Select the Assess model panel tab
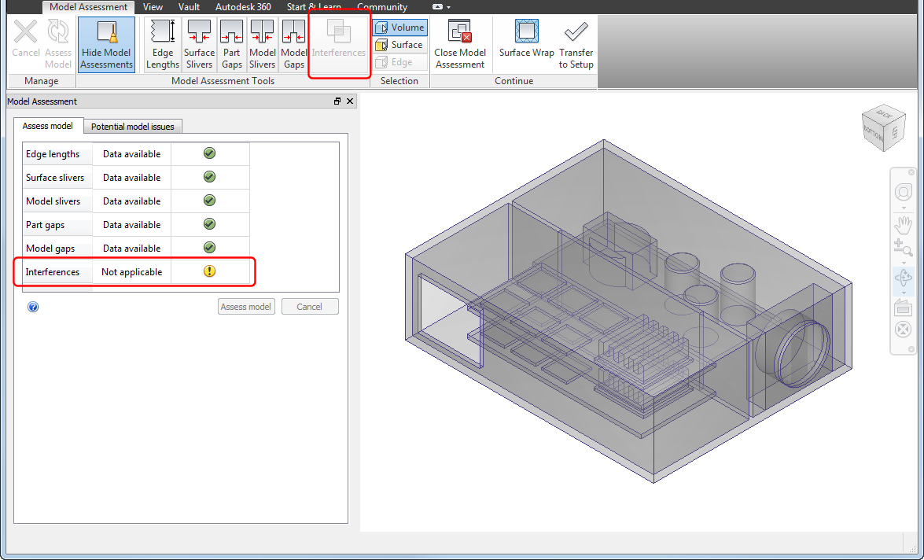Viewport: 924px width, 560px height. pyautogui.click(x=48, y=126)
